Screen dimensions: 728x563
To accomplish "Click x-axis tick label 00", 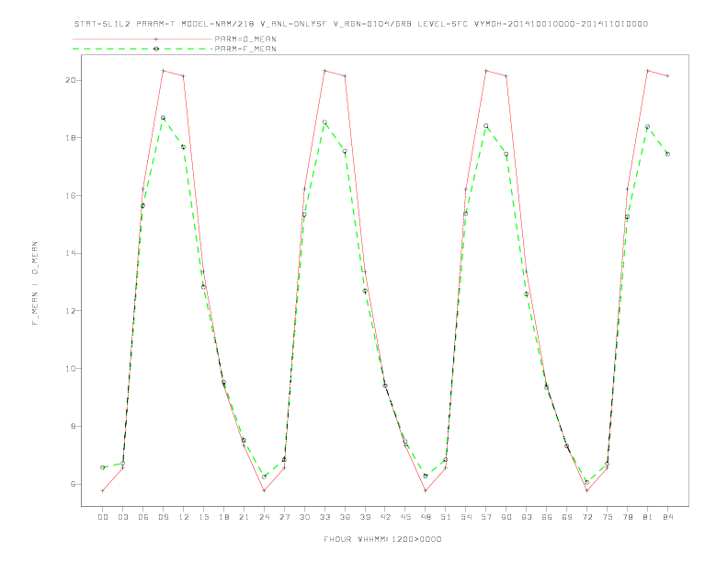I will click(103, 517).
